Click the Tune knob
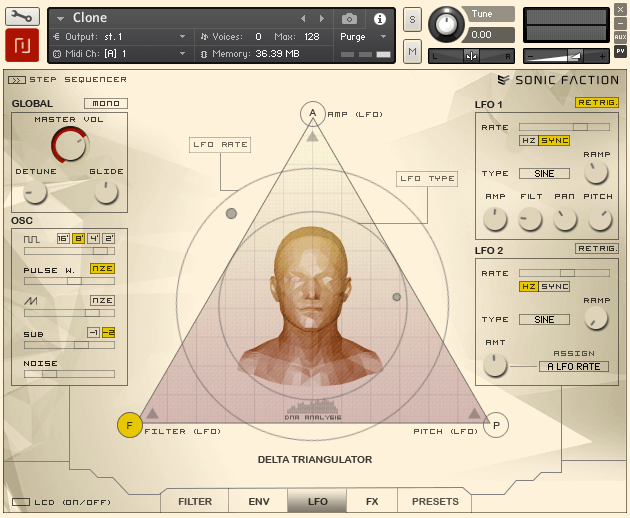This screenshot has width=630, height=518. click(x=446, y=25)
